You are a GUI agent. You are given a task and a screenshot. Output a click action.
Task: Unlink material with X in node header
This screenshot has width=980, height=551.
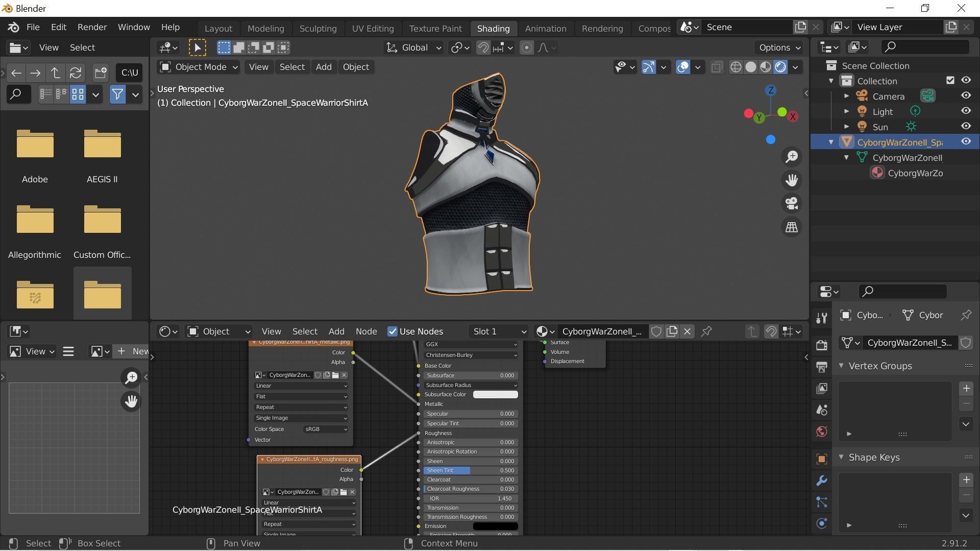[x=687, y=331]
